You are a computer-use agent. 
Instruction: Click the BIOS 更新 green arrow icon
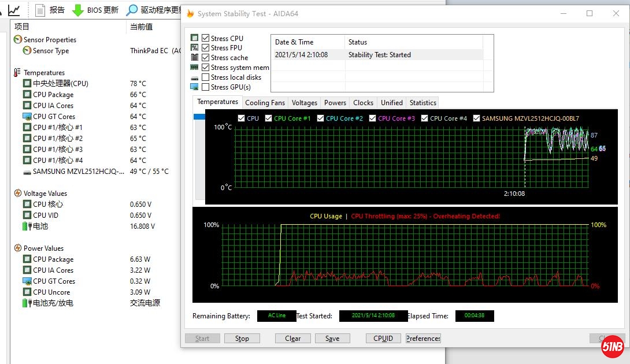(77, 10)
